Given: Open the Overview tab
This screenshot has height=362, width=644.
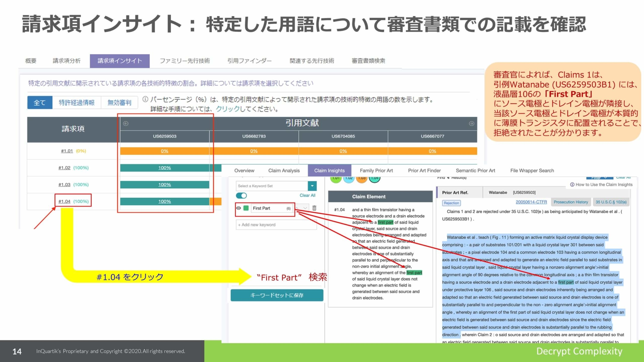Looking at the screenshot, I should click(244, 171).
